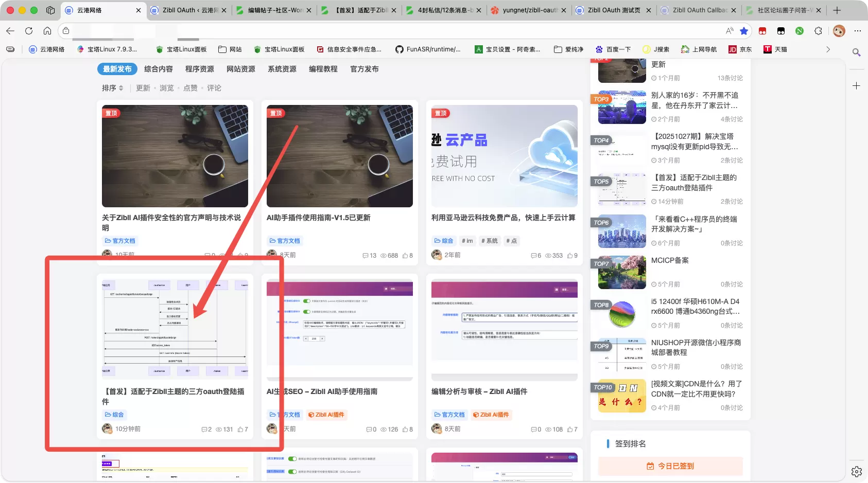
Task: Select the 编程教程 category tab
Action: (x=323, y=69)
